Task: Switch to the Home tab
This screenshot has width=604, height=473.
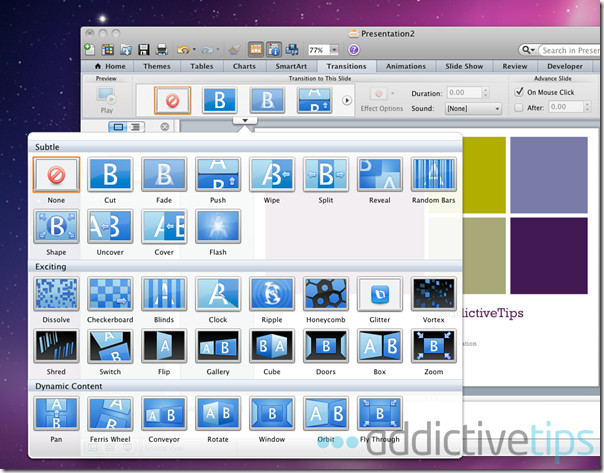Action: click(110, 66)
